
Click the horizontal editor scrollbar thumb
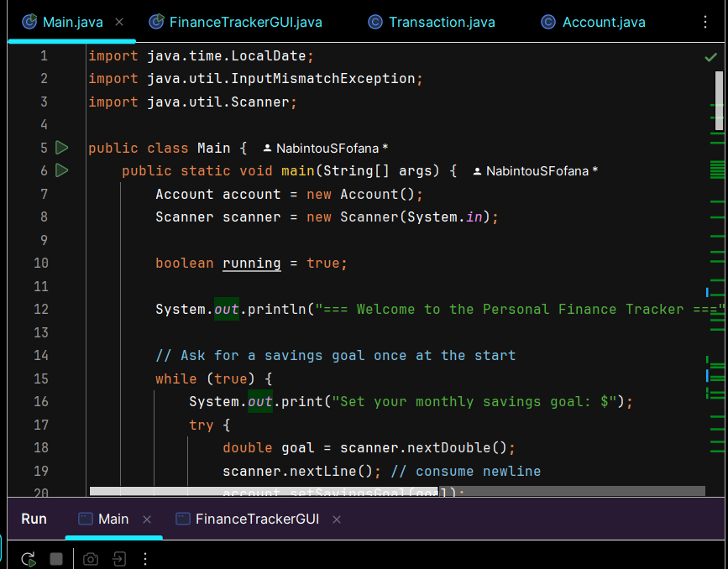(x=264, y=491)
